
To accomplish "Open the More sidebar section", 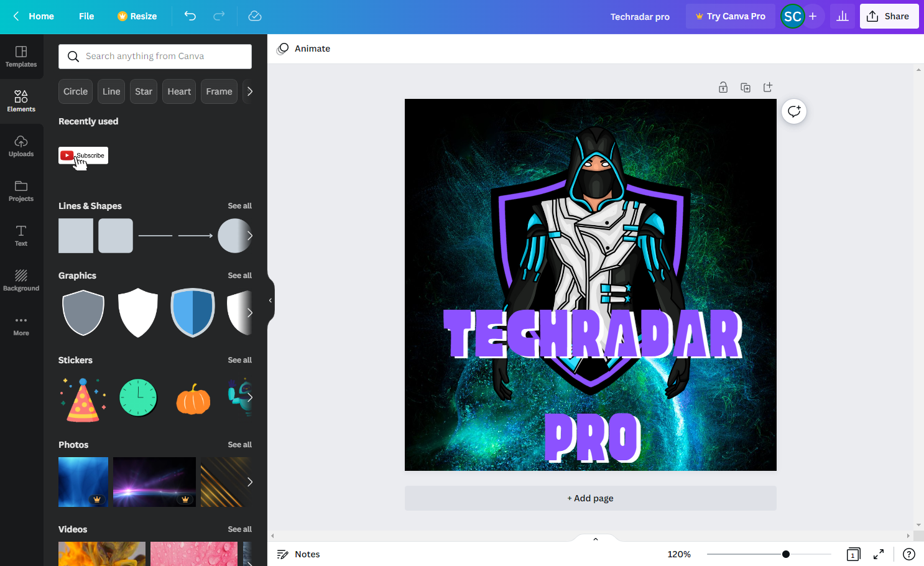I will [21, 326].
